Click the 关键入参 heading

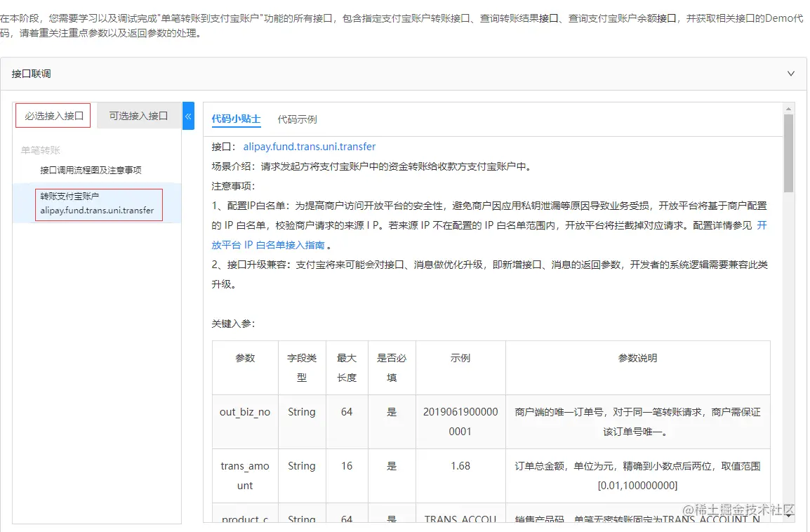click(x=233, y=324)
